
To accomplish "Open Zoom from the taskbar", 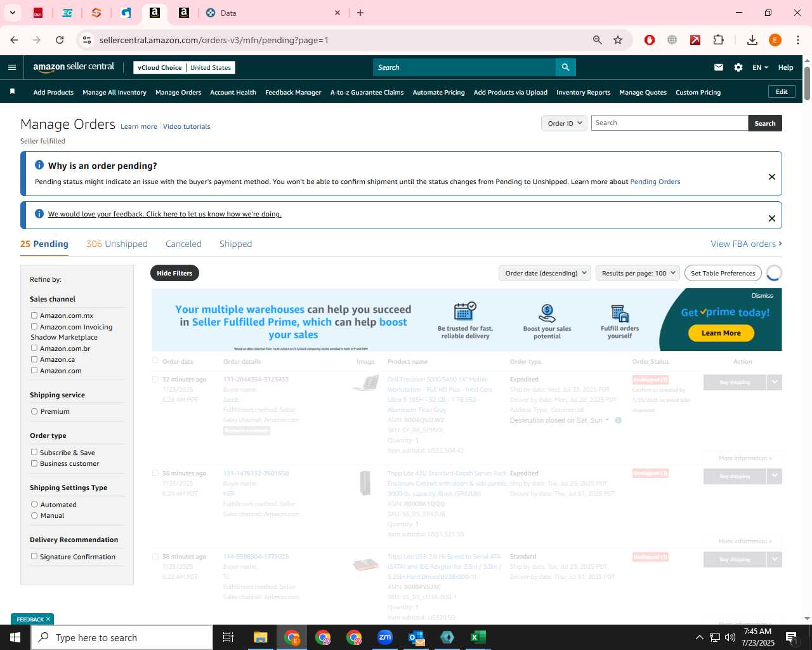I will tap(385, 637).
